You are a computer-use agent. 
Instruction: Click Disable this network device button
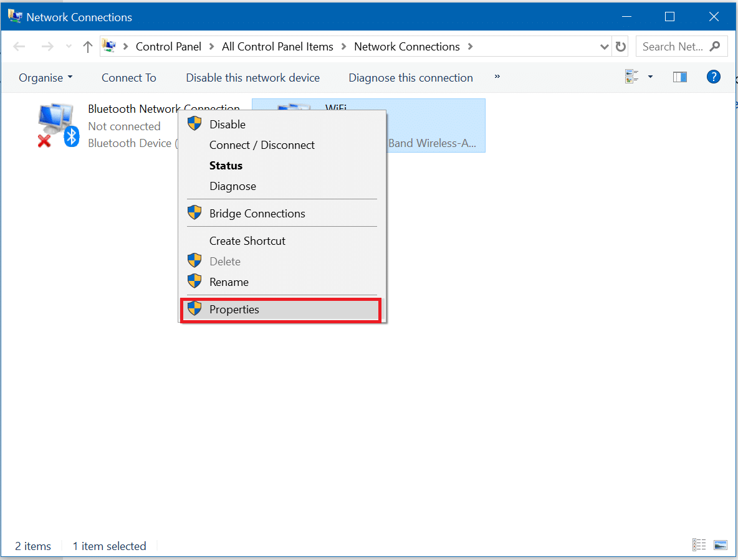[252, 78]
